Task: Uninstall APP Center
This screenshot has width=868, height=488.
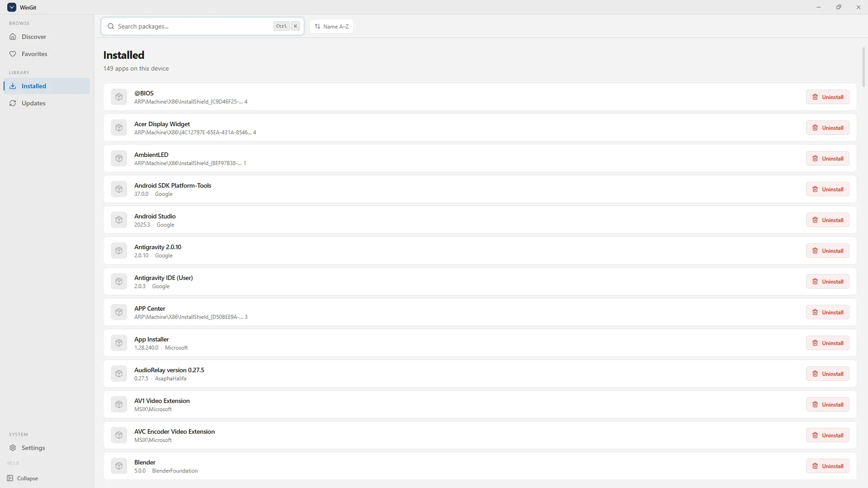Action: click(x=827, y=312)
